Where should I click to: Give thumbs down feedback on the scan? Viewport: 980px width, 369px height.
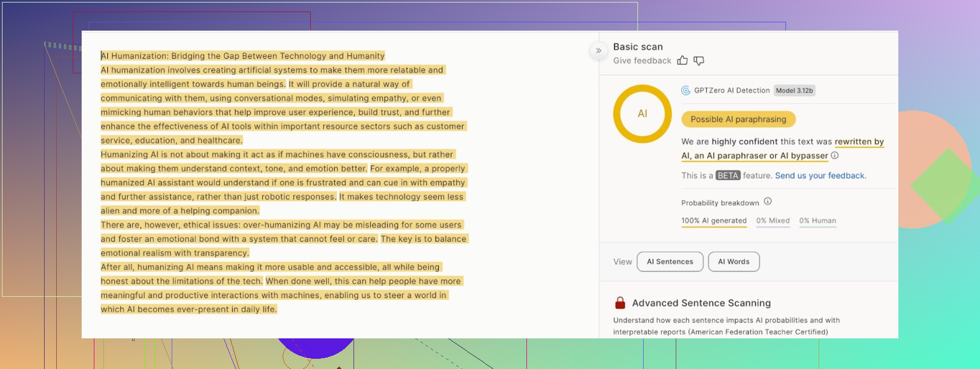click(699, 61)
